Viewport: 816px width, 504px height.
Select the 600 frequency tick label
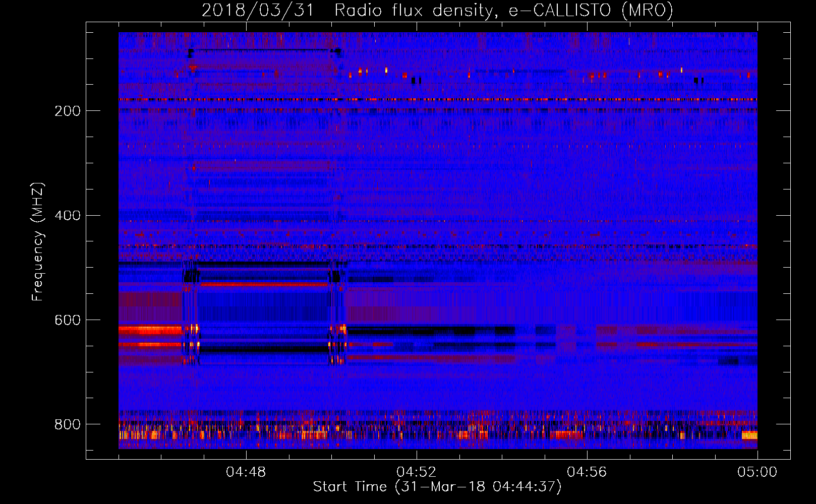coord(67,321)
